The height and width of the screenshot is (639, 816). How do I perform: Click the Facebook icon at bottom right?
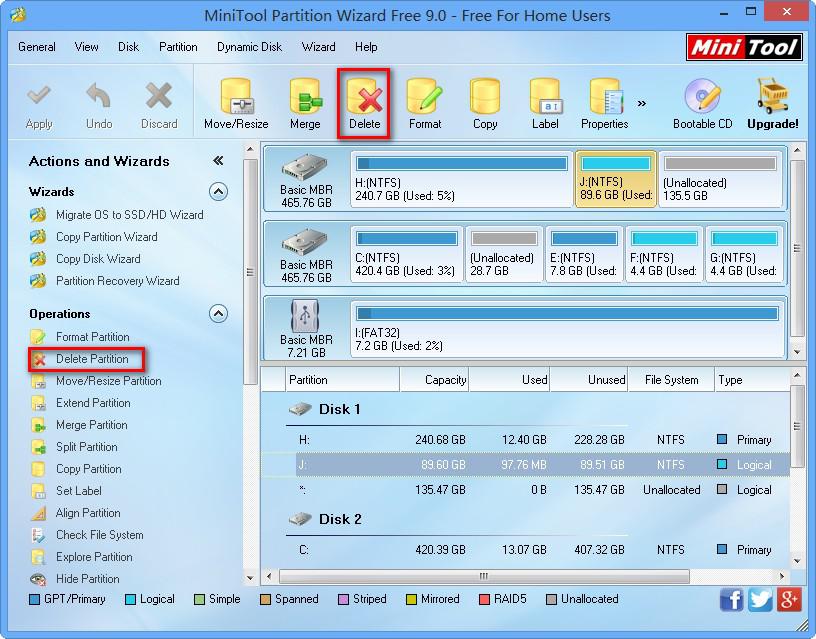[731, 599]
